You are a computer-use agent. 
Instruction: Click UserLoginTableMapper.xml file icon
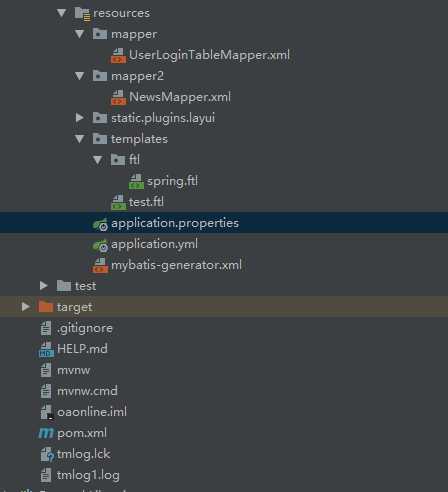118,55
